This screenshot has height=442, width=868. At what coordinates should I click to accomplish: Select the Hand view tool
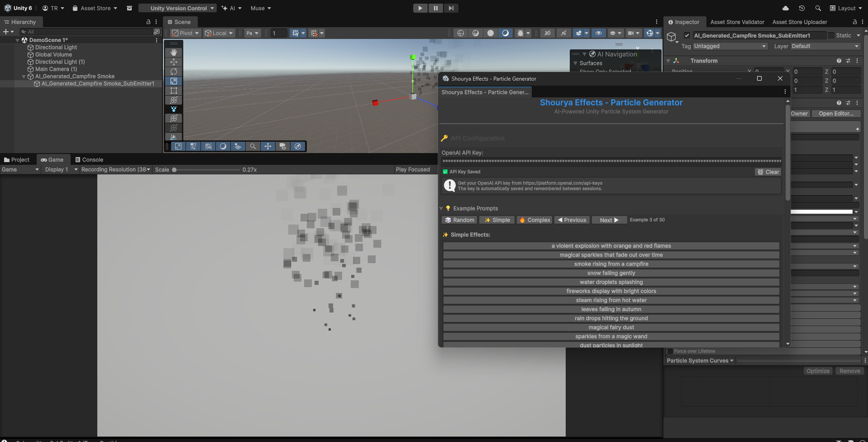[174, 53]
